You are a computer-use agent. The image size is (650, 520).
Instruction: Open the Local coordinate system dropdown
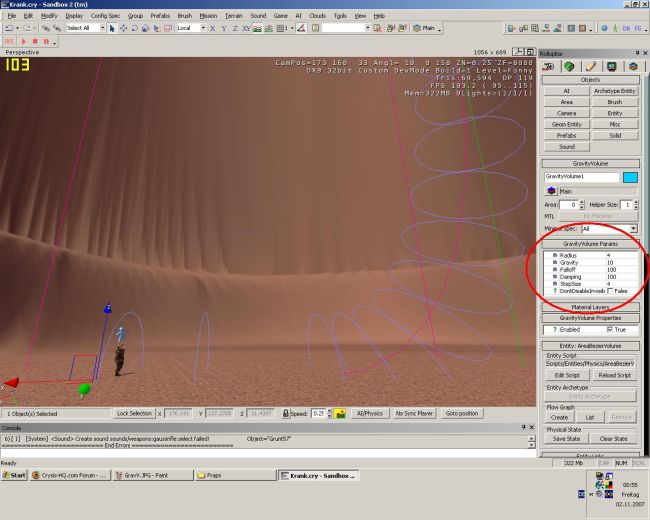(x=203, y=28)
